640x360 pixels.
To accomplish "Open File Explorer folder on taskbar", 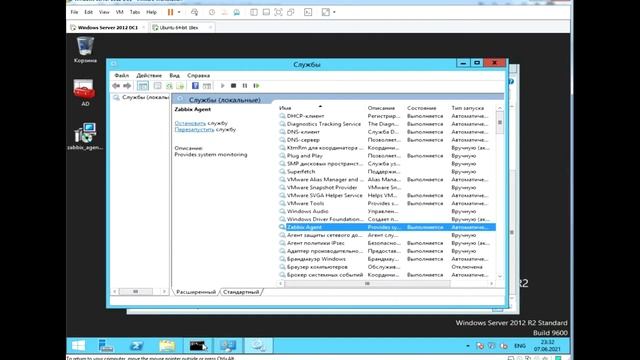I will point(167,346).
